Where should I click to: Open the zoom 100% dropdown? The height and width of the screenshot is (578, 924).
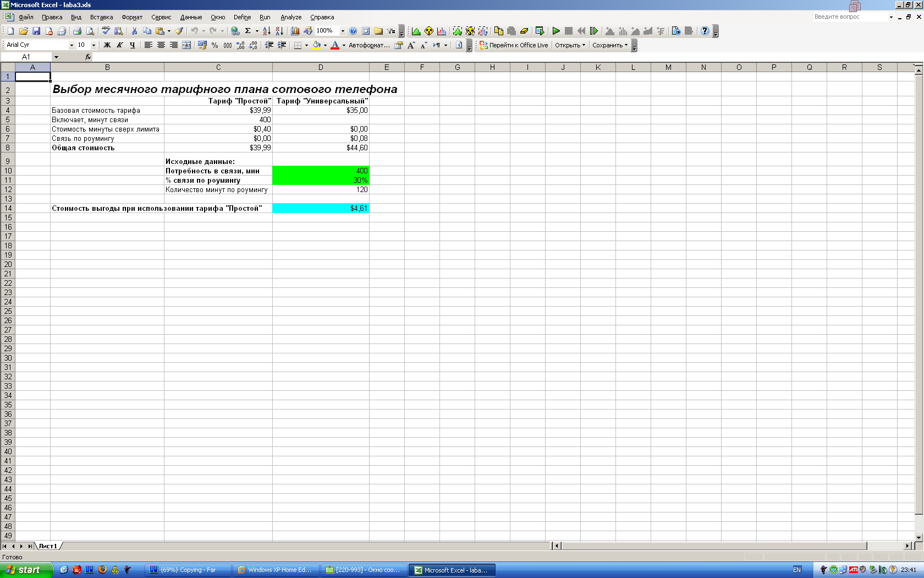343,31
